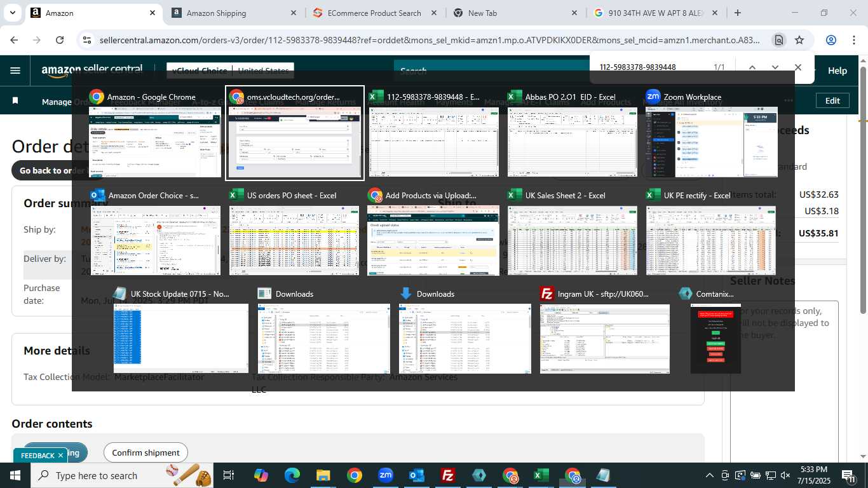Edit find bar text 112-5983378-9839448

pos(638,67)
